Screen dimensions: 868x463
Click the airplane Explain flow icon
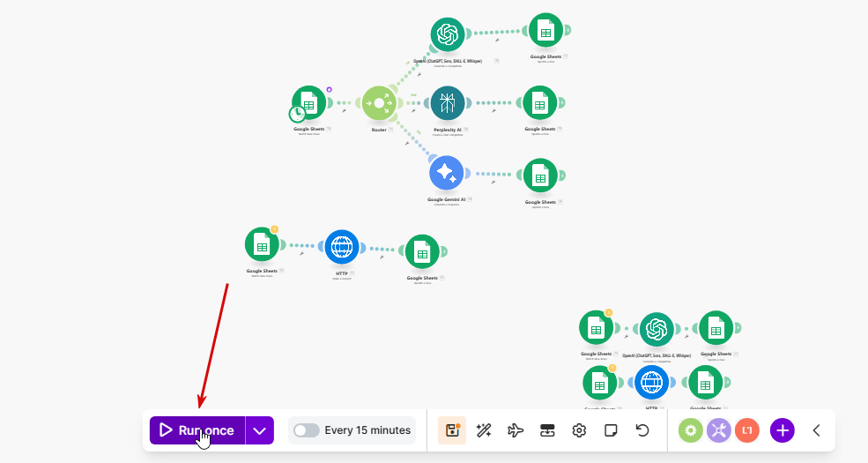click(516, 430)
